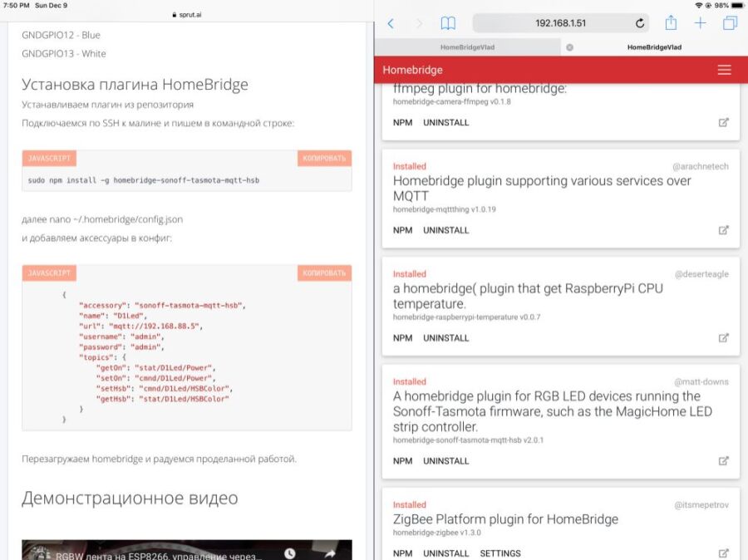The image size is (748, 560).
Task: Click homebridge-zigbee v1.3.0 version text
Action: point(437,533)
